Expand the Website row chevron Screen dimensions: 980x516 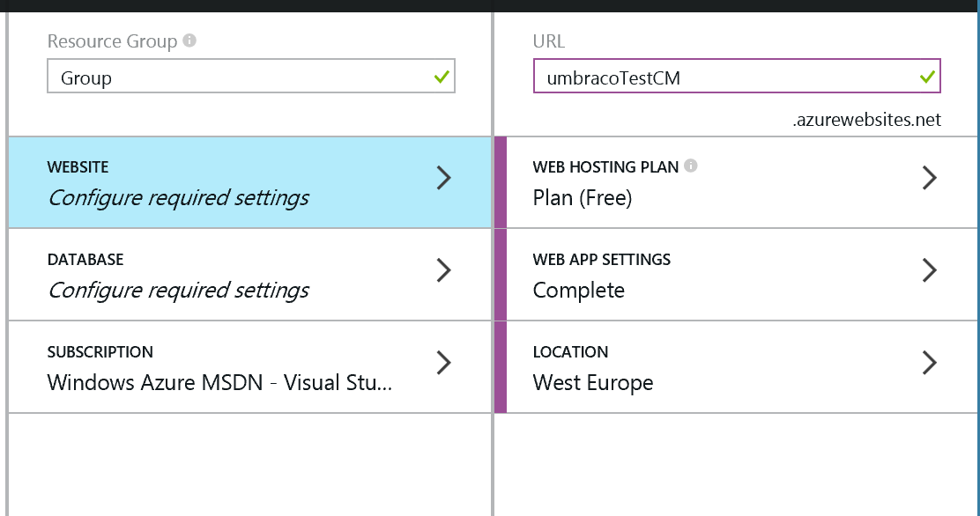(444, 178)
